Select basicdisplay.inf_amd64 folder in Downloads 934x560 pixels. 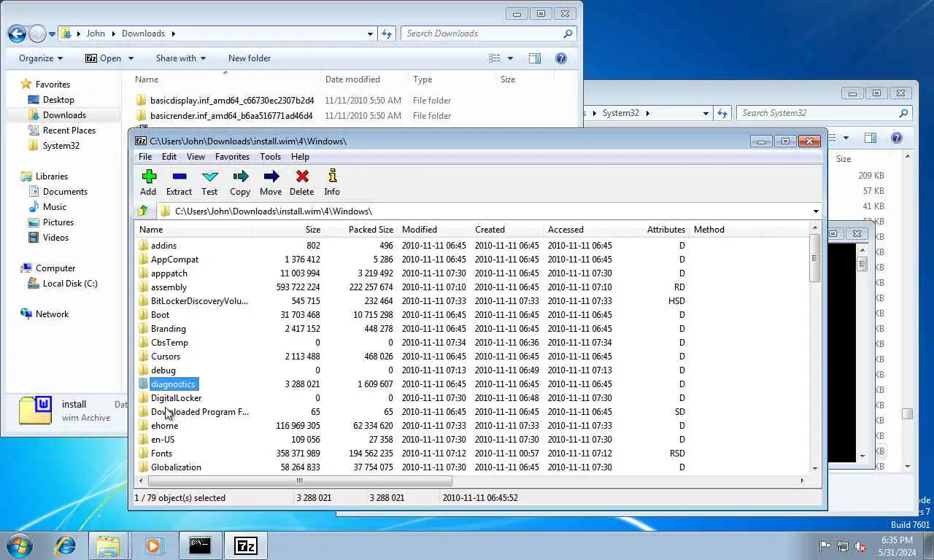coord(232,101)
